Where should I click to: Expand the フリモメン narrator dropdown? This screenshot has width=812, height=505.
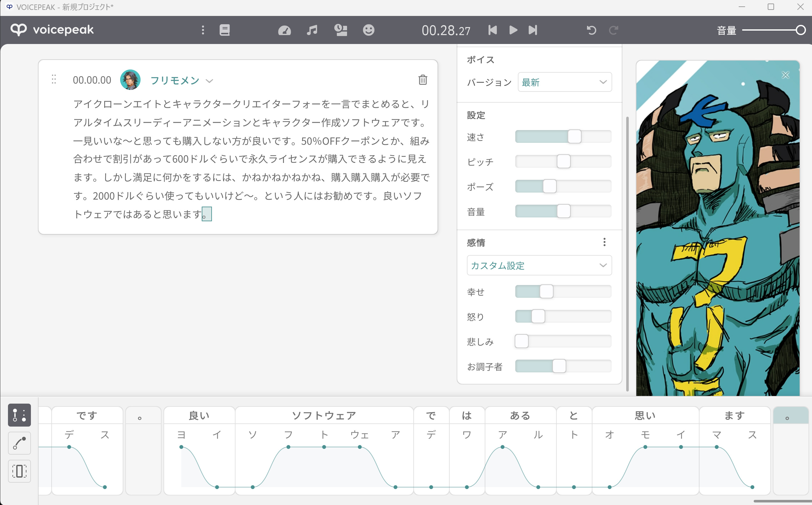pyautogui.click(x=209, y=81)
